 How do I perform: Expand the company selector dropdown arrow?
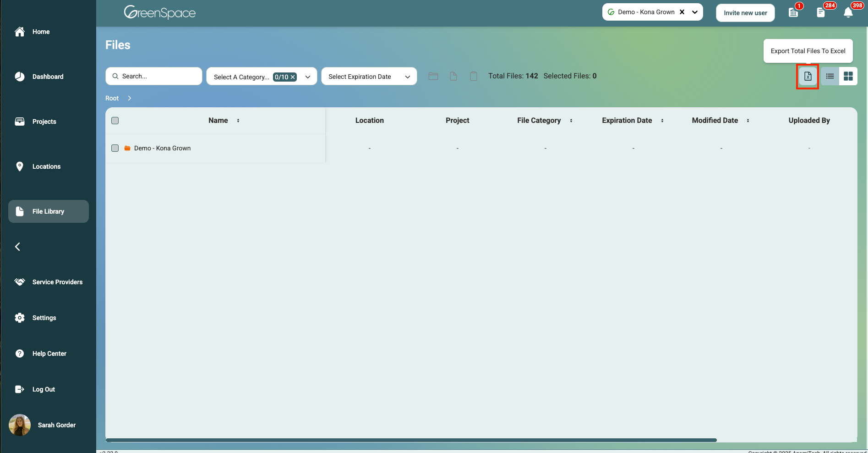coord(695,12)
